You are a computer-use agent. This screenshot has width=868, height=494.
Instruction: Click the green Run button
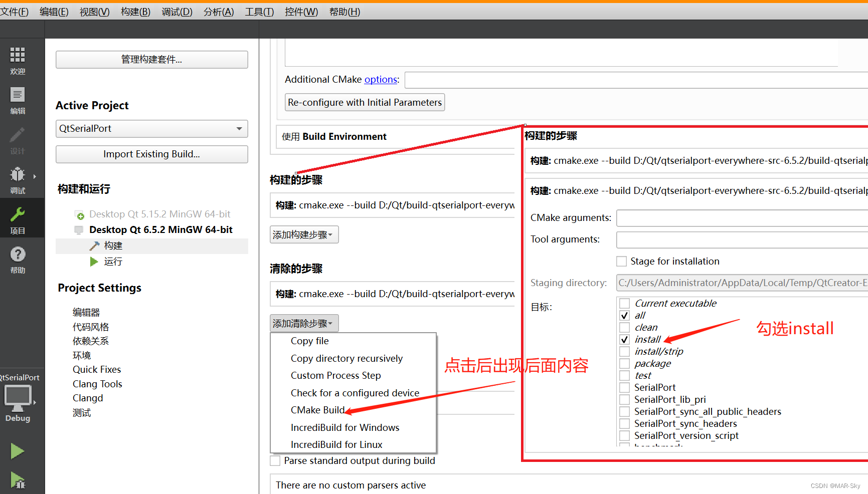(x=18, y=451)
